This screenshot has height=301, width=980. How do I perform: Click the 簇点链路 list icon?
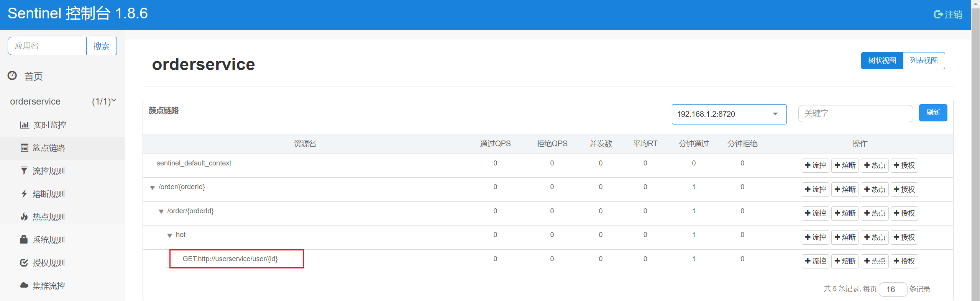click(24, 148)
